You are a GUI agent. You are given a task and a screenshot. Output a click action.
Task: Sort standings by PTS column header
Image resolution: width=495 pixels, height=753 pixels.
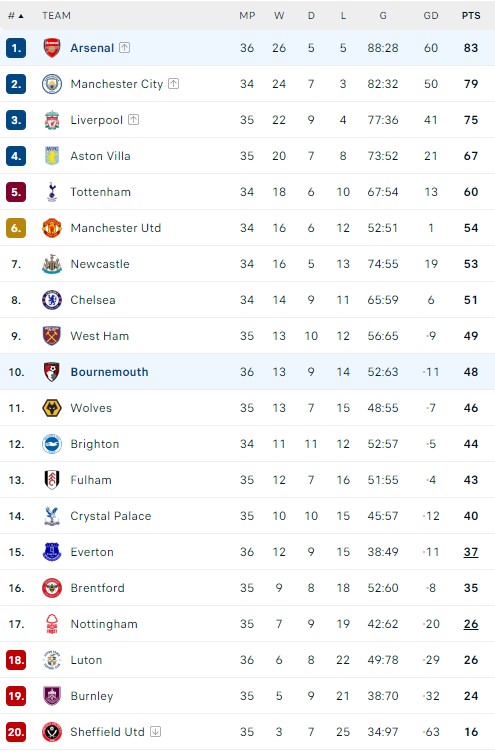(471, 15)
